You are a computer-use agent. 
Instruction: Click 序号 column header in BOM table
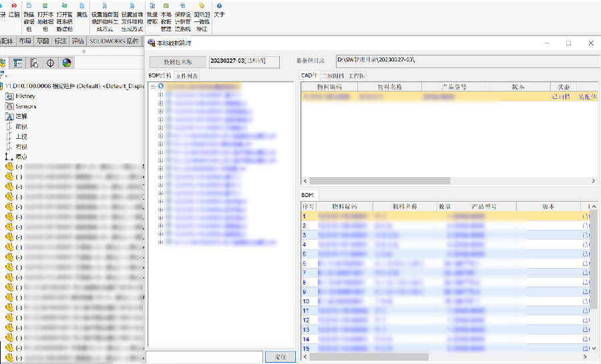tap(309, 206)
